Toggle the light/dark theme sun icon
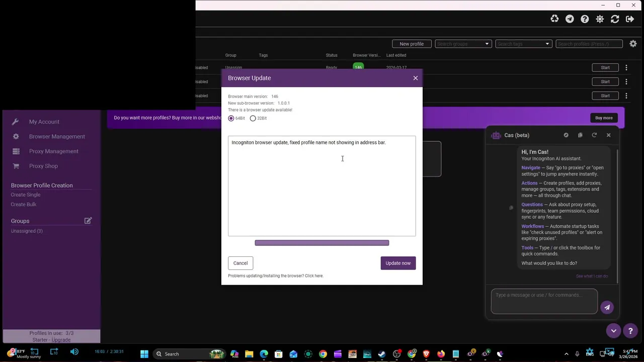The height and width of the screenshot is (362, 644). (x=600, y=19)
